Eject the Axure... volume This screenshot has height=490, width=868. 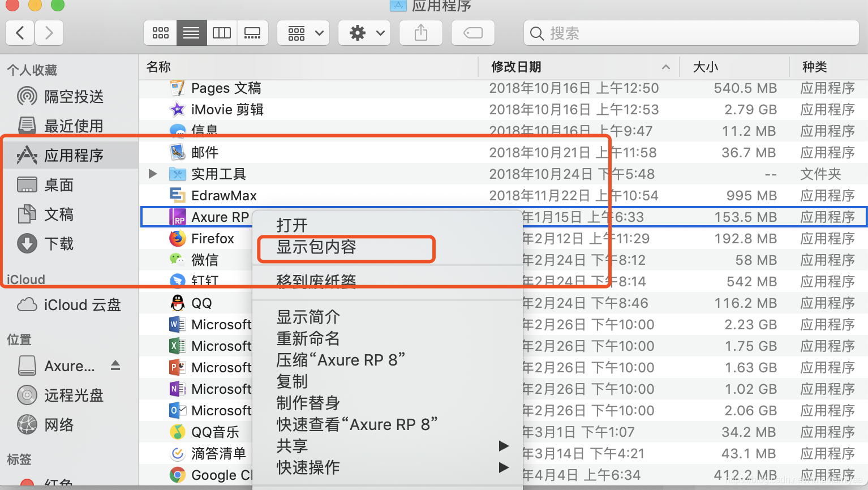115,366
